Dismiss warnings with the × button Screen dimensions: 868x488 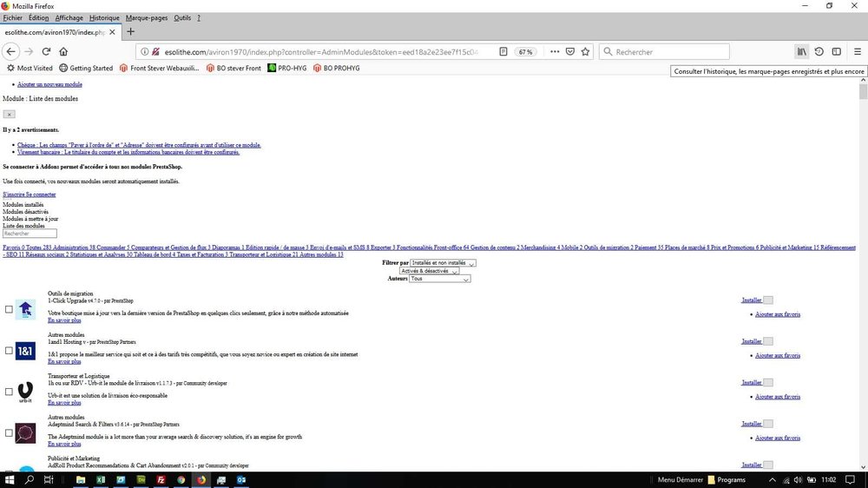[9, 114]
